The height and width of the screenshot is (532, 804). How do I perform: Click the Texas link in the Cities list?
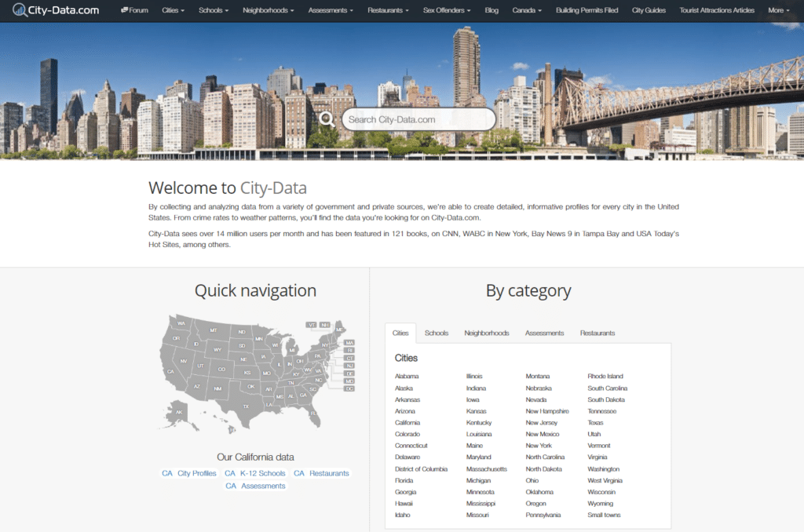(x=596, y=422)
